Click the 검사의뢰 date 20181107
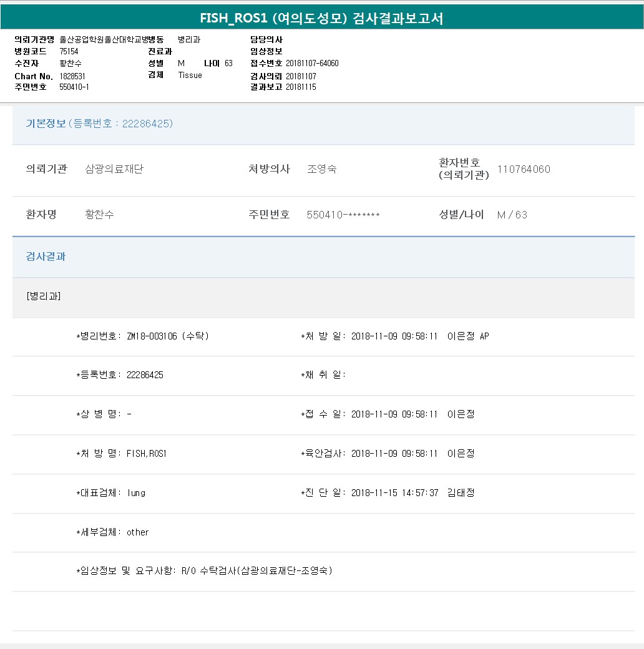Screen dimensions: 644x649 (301, 76)
